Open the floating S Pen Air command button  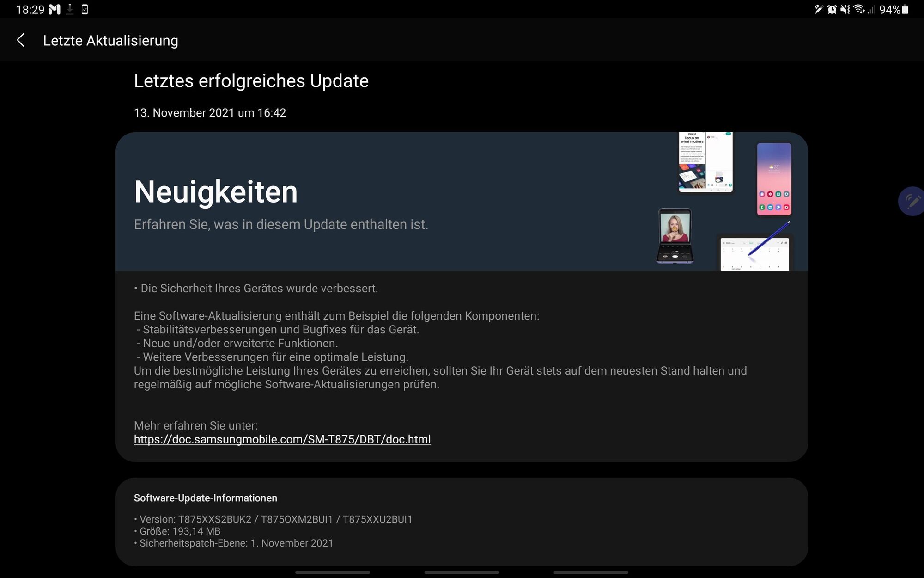(912, 201)
